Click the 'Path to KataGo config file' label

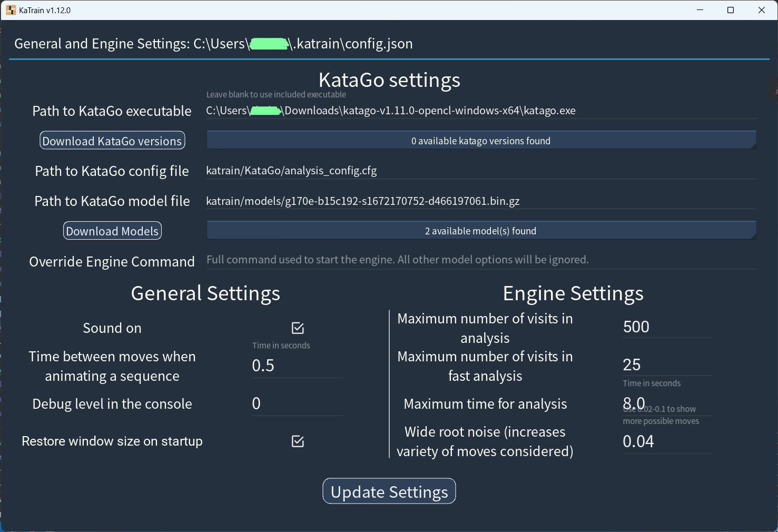coord(112,171)
